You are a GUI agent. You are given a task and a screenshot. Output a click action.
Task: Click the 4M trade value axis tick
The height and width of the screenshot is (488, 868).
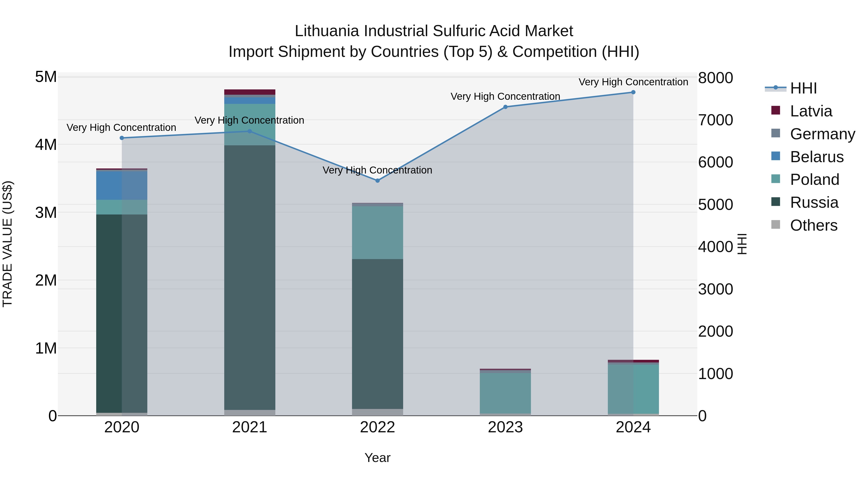tap(46, 145)
